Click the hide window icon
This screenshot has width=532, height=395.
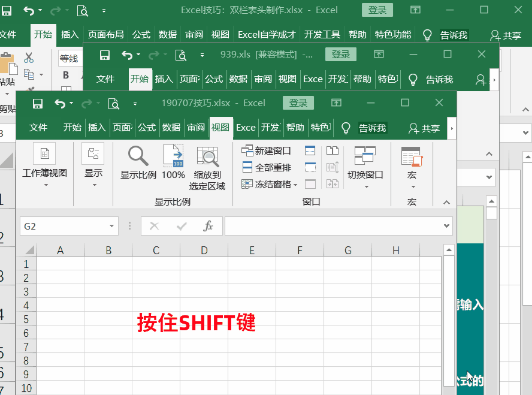[310, 167]
